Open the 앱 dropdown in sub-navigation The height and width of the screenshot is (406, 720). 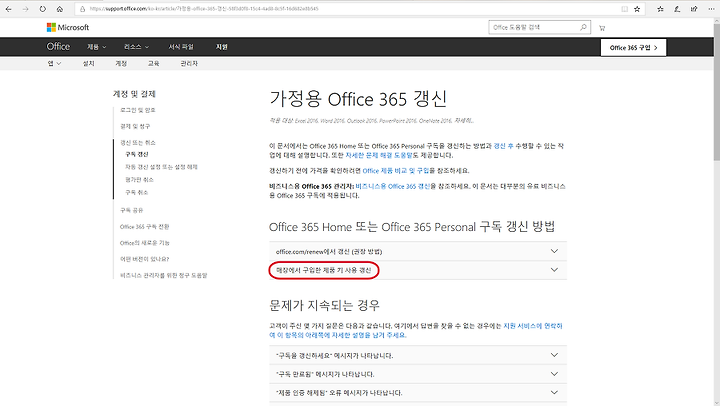click(x=54, y=63)
